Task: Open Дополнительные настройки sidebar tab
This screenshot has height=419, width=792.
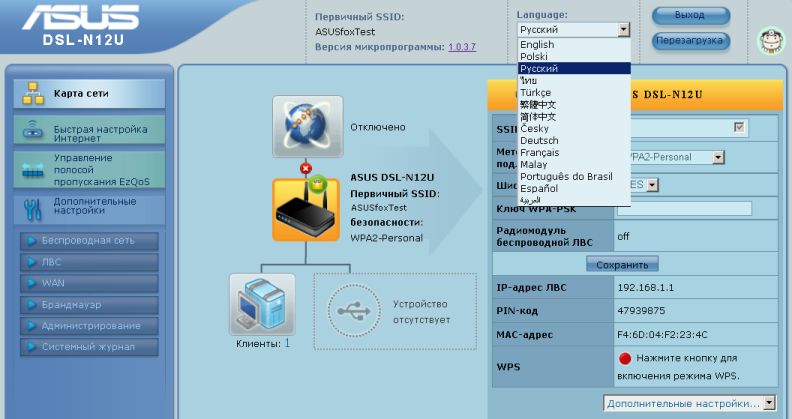Action: (x=89, y=209)
